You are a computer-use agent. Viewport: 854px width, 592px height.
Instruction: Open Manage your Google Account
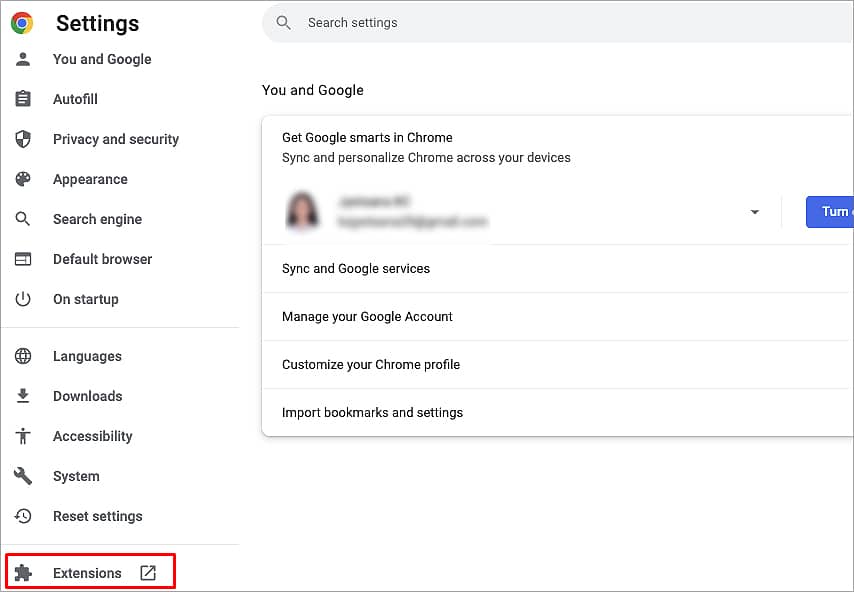[557, 316]
